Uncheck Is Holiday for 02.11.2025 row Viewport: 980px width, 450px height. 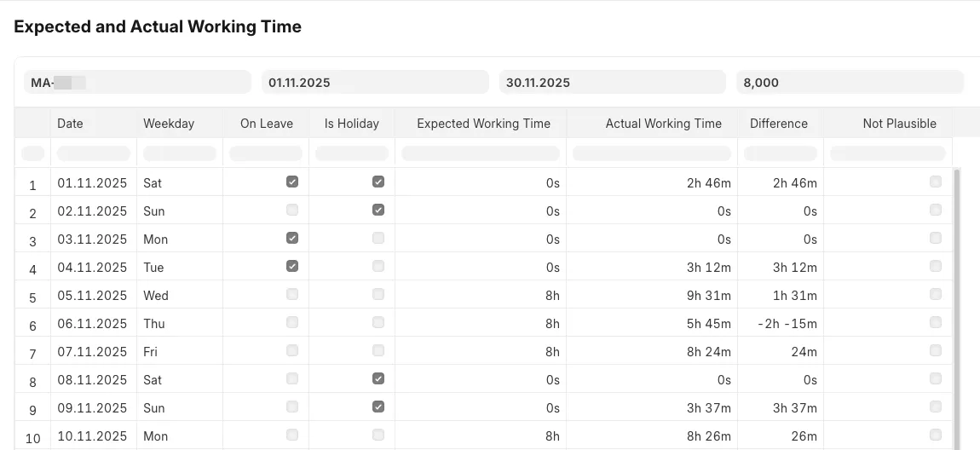pyautogui.click(x=378, y=210)
